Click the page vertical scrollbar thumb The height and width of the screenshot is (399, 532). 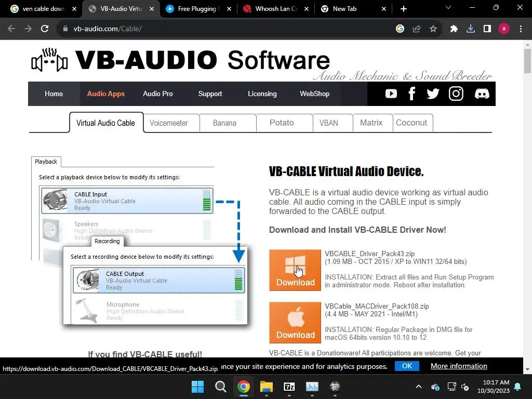(527, 61)
